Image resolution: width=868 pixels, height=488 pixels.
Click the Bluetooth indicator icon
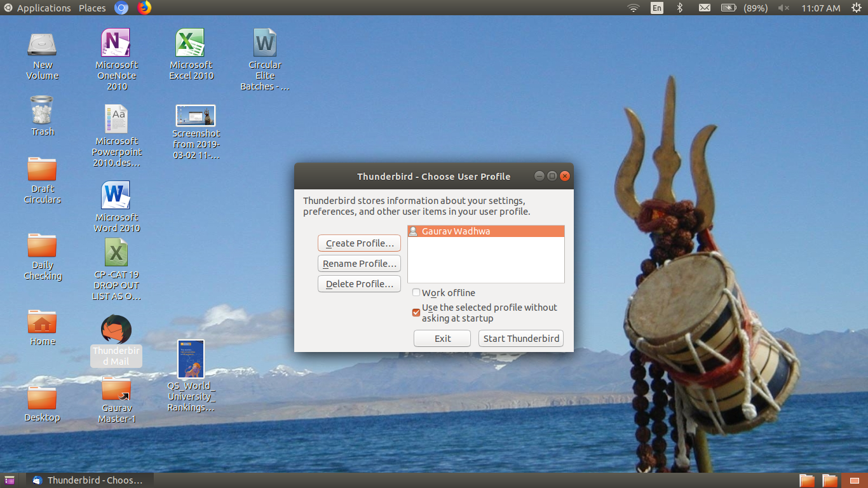[679, 8]
